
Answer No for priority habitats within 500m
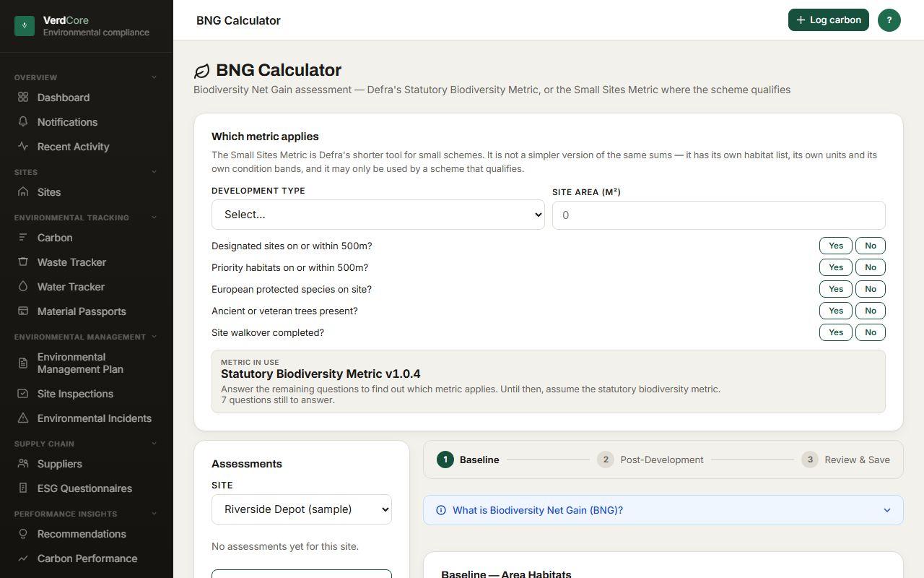871,267
